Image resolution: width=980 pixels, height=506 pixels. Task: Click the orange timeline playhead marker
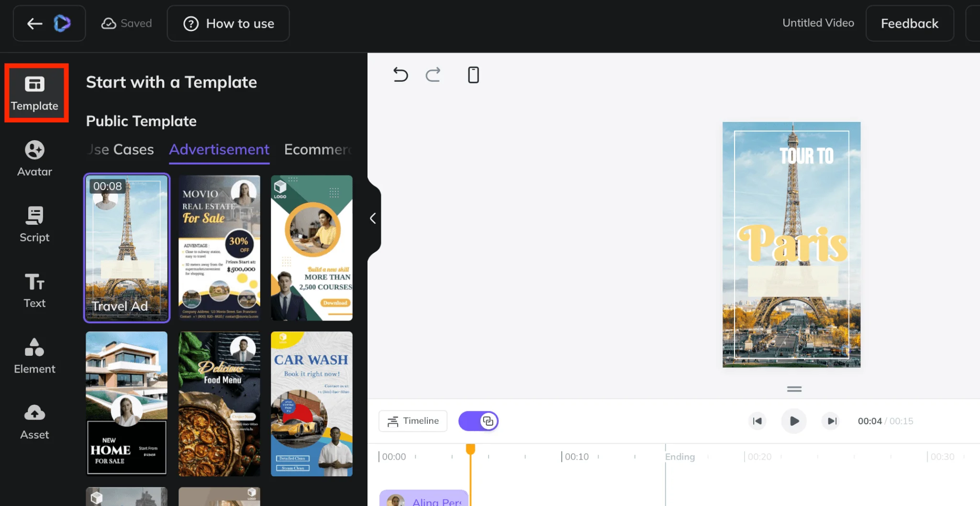[470, 449]
